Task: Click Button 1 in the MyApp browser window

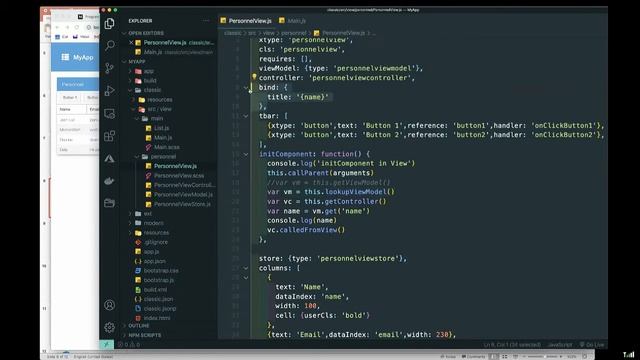Action: click(69, 98)
